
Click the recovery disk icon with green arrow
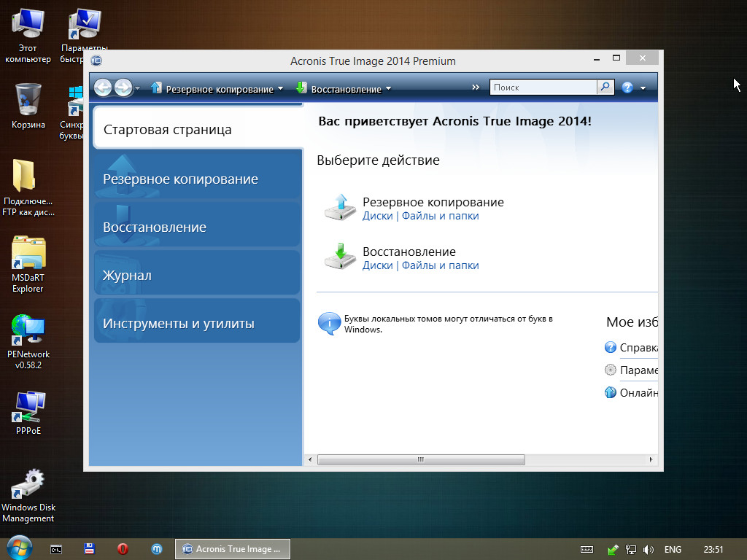pyautogui.click(x=339, y=257)
